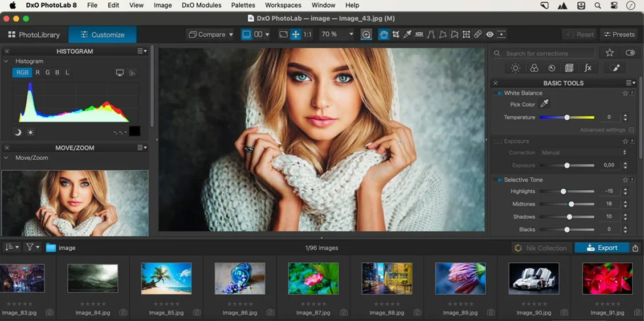Screen dimensions: 644x321
Task: Switch to side-by-side view mode
Action: click(258, 35)
